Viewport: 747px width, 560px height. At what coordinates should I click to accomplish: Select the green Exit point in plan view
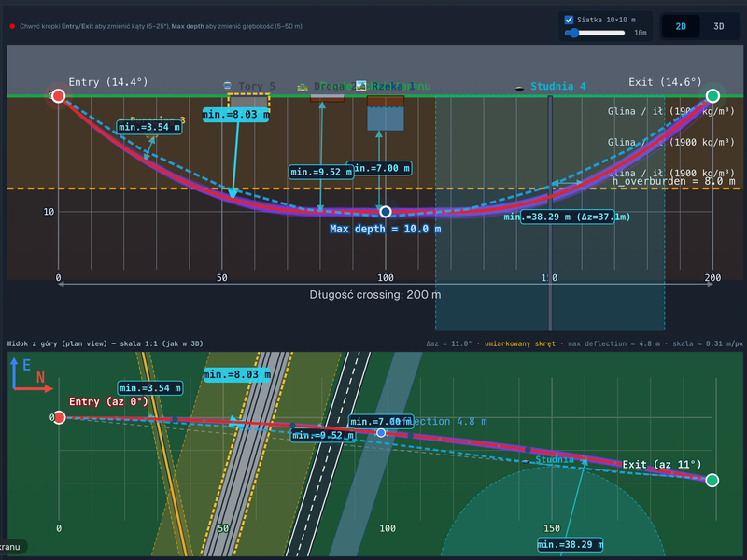[x=712, y=480]
